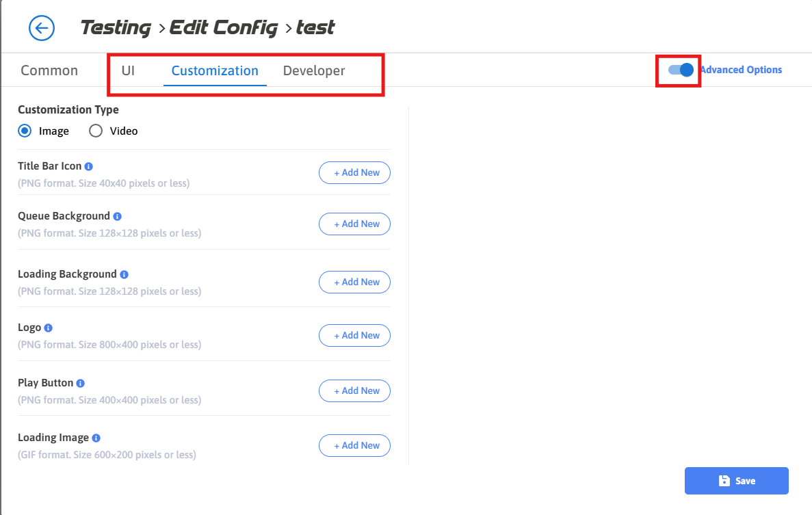This screenshot has height=515, width=812.
Task: Add new Title Bar Icon image
Action: pyautogui.click(x=354, y=173)
